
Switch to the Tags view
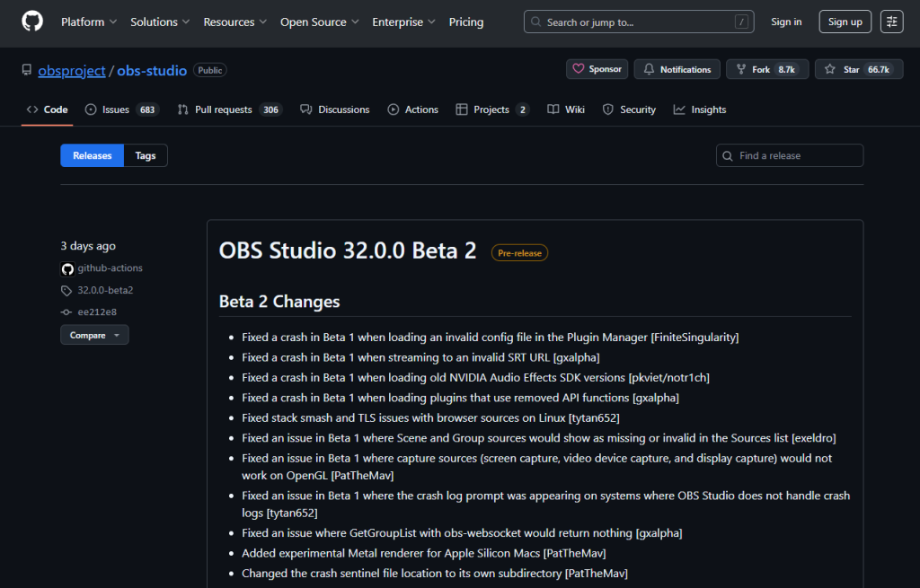pos(146,155)
